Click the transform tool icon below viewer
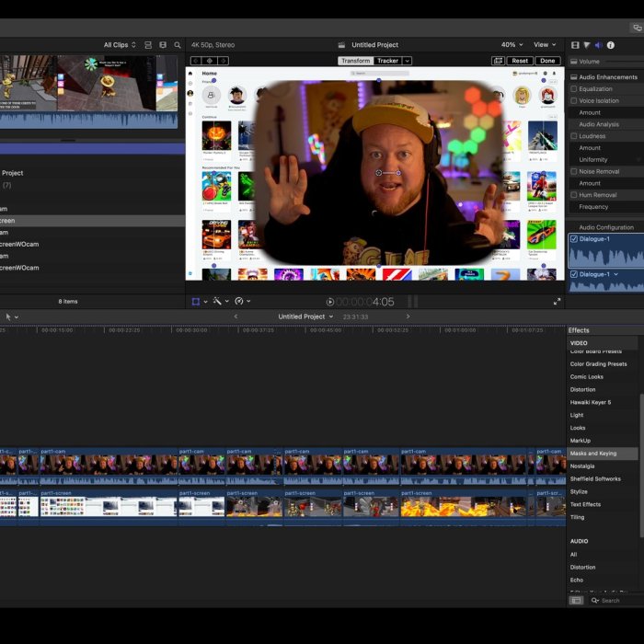Screen dimensions: 644x644 click(196, 301)
